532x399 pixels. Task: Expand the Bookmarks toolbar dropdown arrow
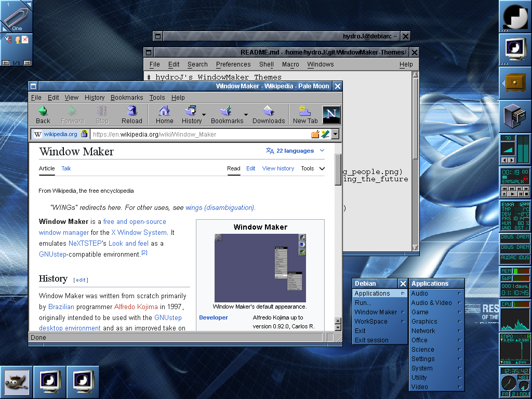pos(246,115)
